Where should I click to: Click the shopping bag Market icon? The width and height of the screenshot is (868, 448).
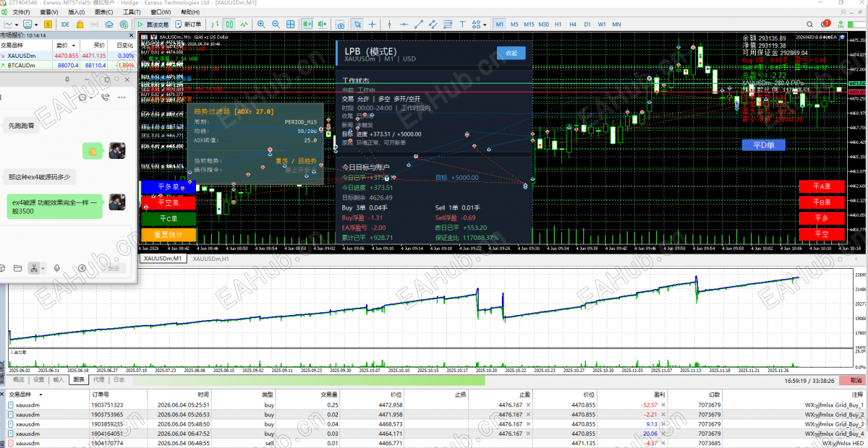tap(80, 24)
